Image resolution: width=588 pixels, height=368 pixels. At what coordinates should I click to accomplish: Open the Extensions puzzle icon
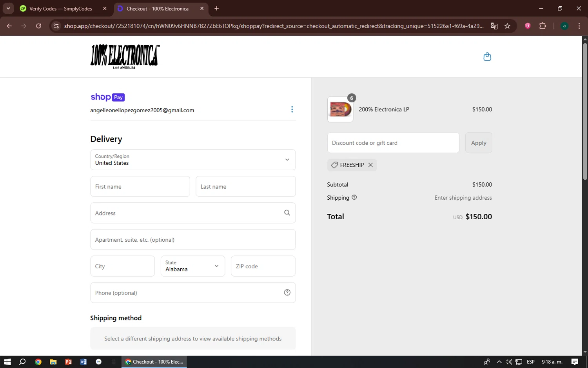(543, 26)
